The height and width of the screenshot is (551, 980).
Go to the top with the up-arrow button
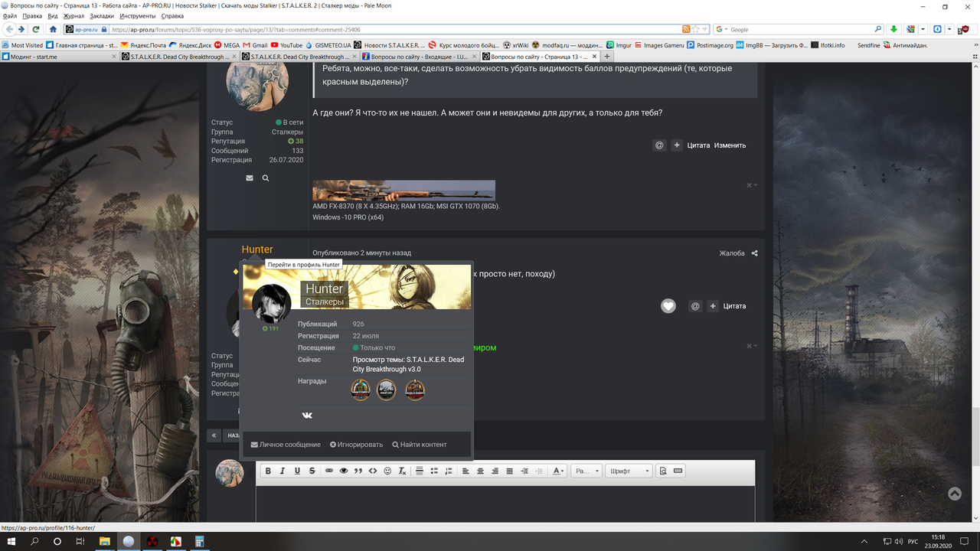tap(955, 494)
